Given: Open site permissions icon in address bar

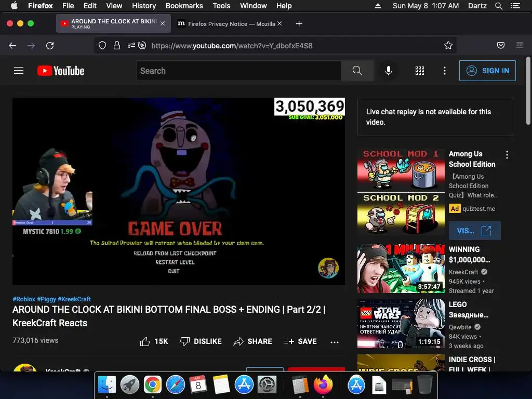Looking at the screenshot, I should (x=131, y=45).
